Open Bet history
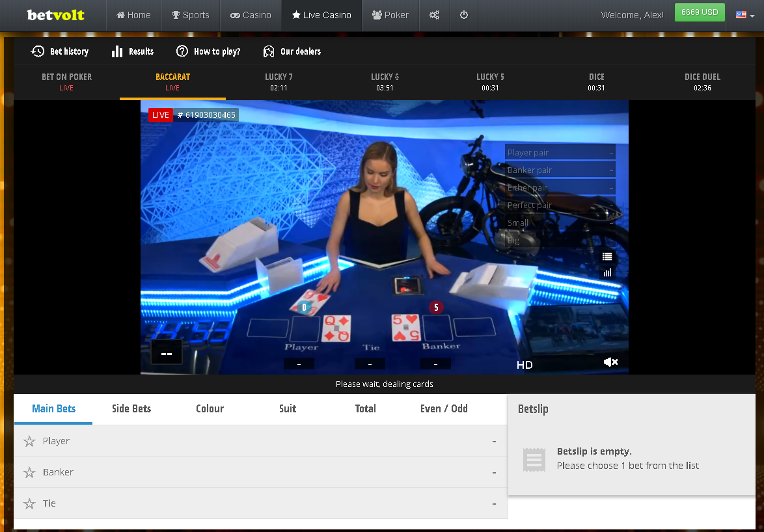The height and width of the screenshot is (532, 764). coord(60,51)
